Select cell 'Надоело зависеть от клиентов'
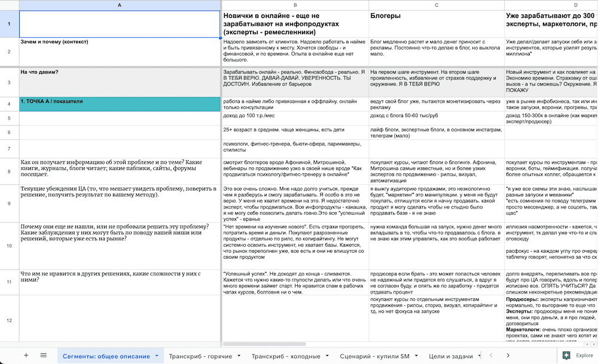The image size is (598, 364). pyautogui.click(x=295, y=52)
